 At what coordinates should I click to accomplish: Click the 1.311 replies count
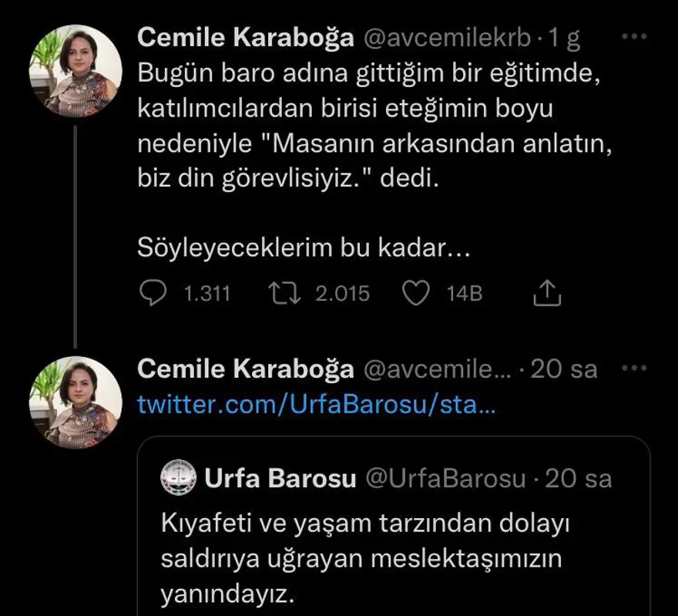207,294
